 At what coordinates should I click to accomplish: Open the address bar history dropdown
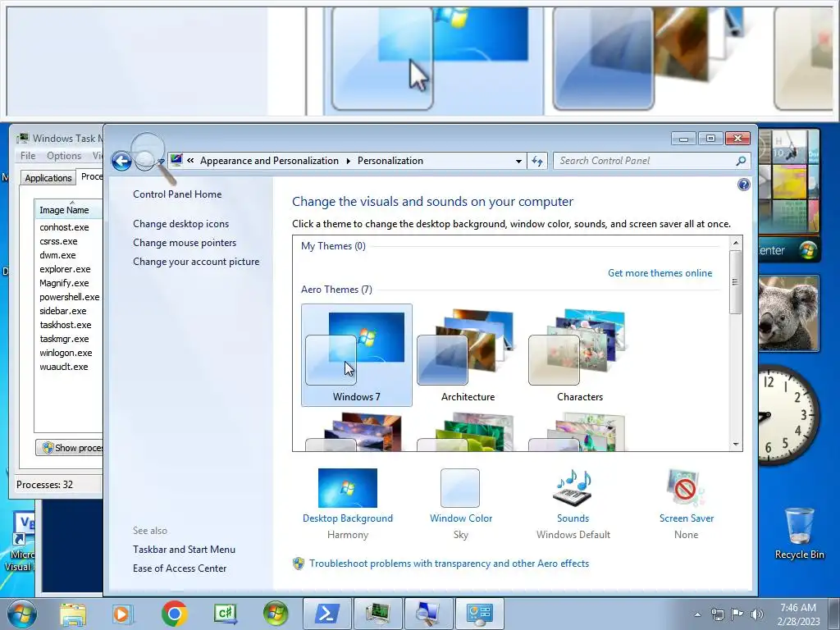coord(518,162)
